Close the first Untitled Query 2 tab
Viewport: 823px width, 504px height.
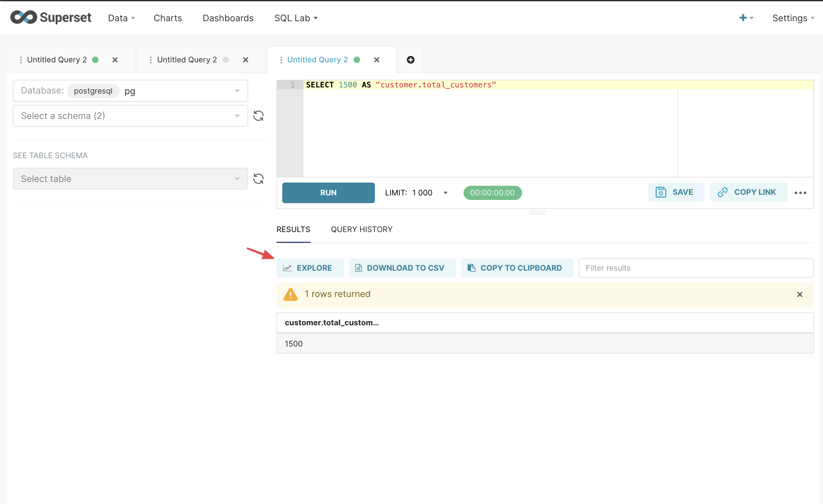[x=115, y=60]
